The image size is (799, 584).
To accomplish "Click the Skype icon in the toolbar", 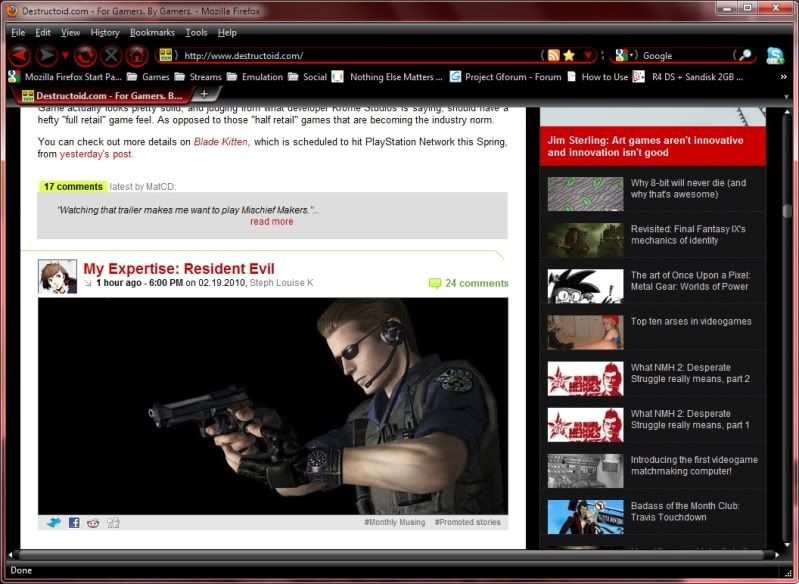I will click(x=775, y=56).
